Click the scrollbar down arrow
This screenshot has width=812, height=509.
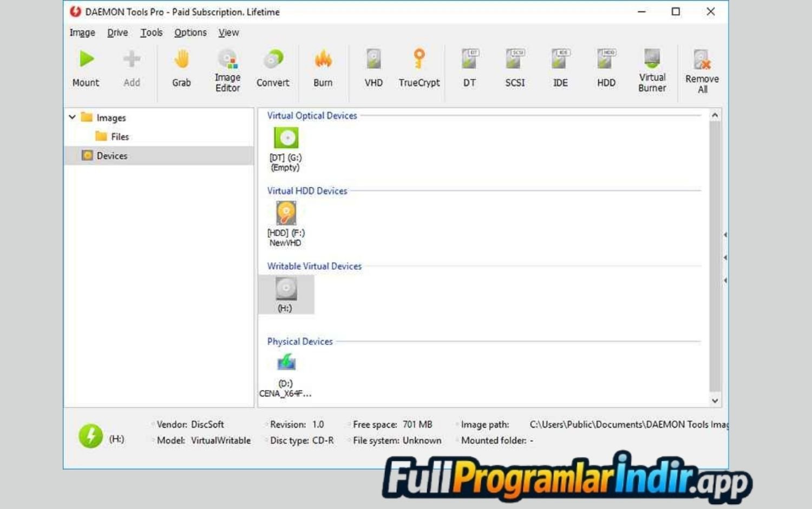tap(715, 401)
